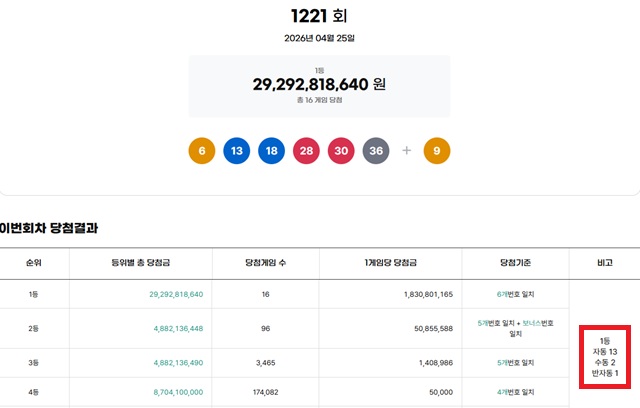Screen dimensions: 640x408
Task: Click the plus sign before the bonus ball
Action: [x=407, y=151]
